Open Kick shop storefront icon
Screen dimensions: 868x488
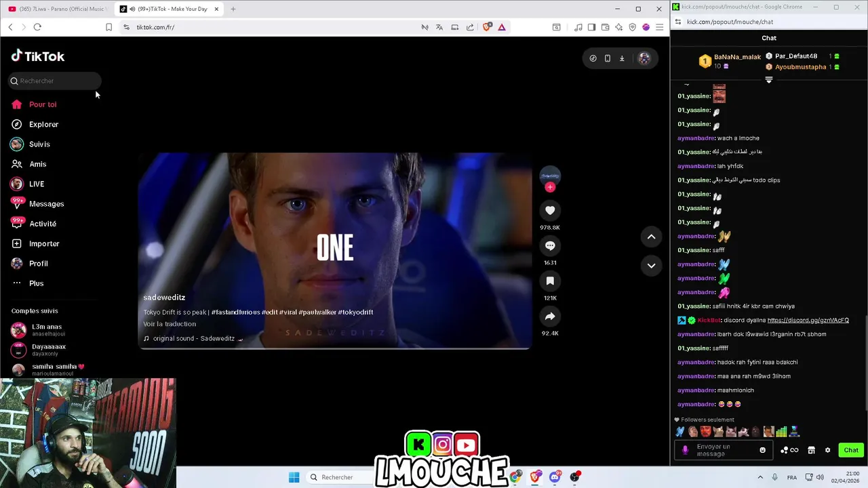811,450
